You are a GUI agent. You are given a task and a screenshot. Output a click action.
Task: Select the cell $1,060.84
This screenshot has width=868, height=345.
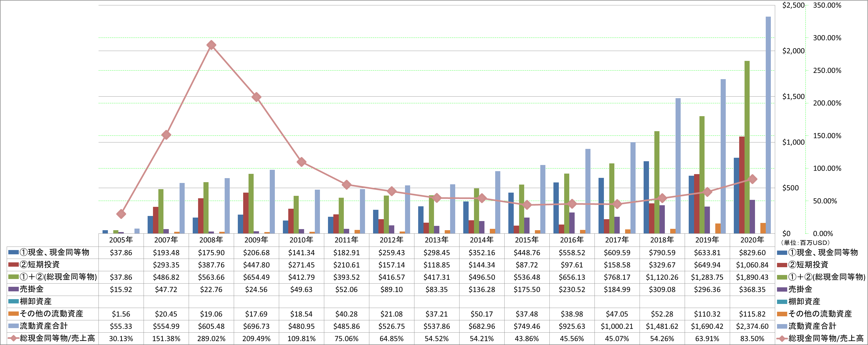pos(752,265)
